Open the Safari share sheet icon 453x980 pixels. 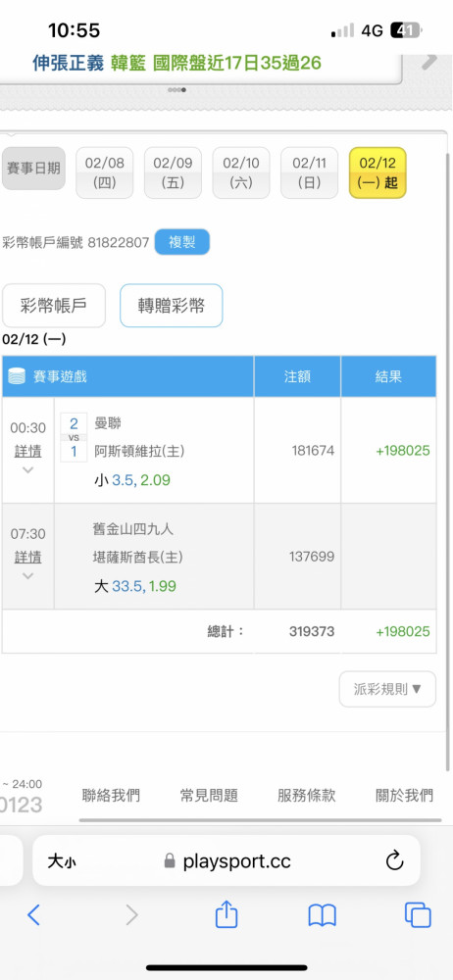[x=226, y=913]
